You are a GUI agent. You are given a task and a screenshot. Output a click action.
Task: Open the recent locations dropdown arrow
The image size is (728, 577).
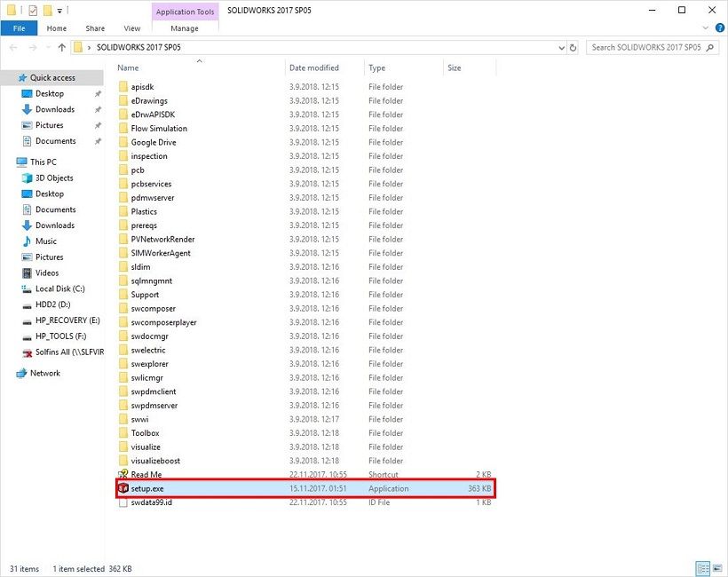click(46, 47)
